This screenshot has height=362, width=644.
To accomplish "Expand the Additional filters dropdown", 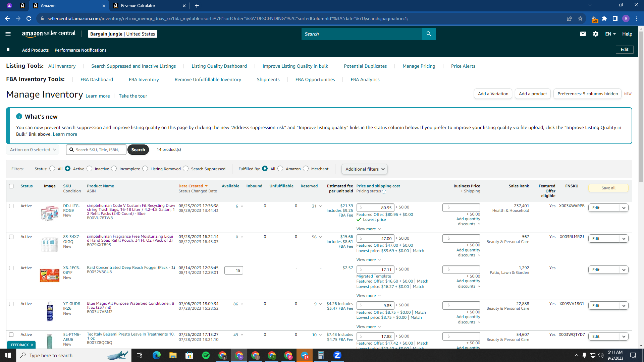I will [365, 169].
